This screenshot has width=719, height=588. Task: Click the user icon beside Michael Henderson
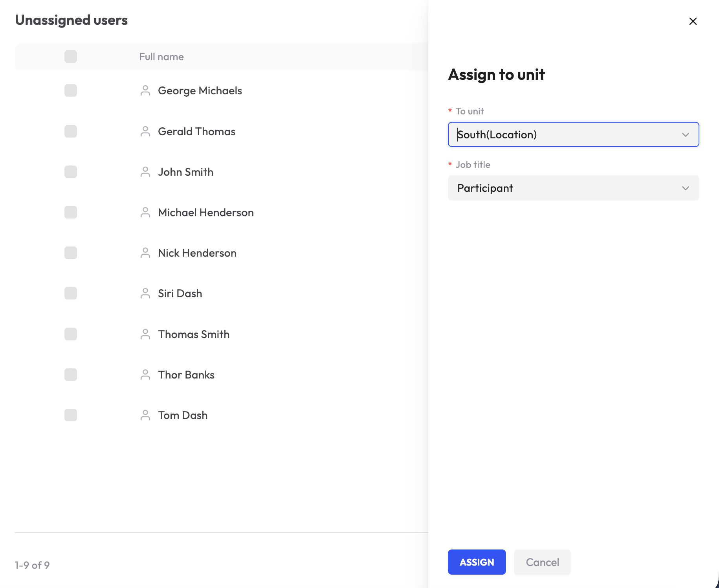(x=145, y=213)
